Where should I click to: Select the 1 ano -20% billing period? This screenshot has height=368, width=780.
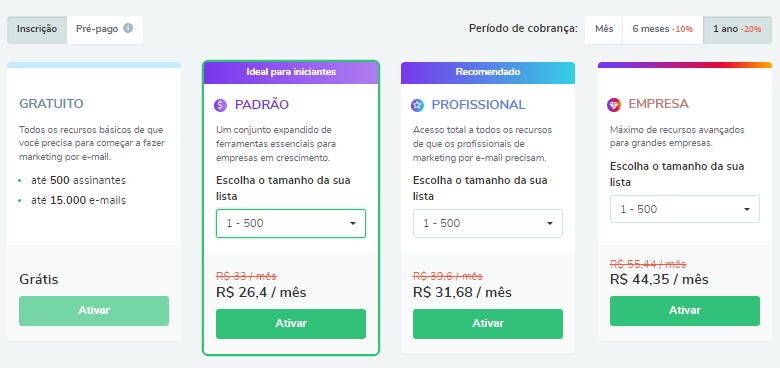737,30
